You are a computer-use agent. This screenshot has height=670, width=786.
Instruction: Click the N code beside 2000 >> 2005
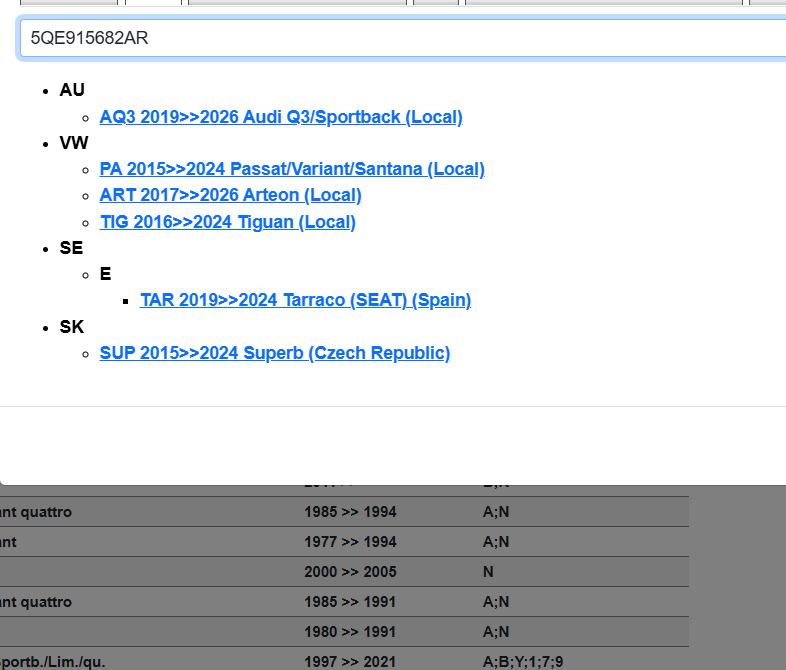(x=488, y=572)
